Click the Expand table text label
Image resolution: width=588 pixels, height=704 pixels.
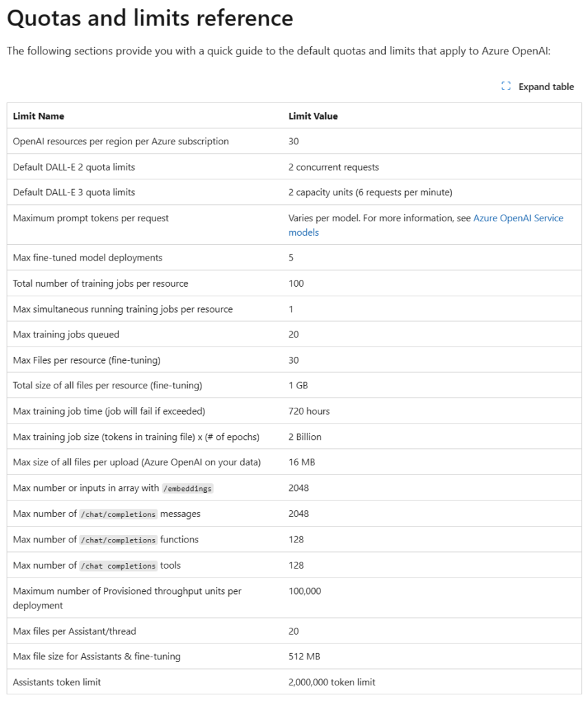tap(546, 87)
